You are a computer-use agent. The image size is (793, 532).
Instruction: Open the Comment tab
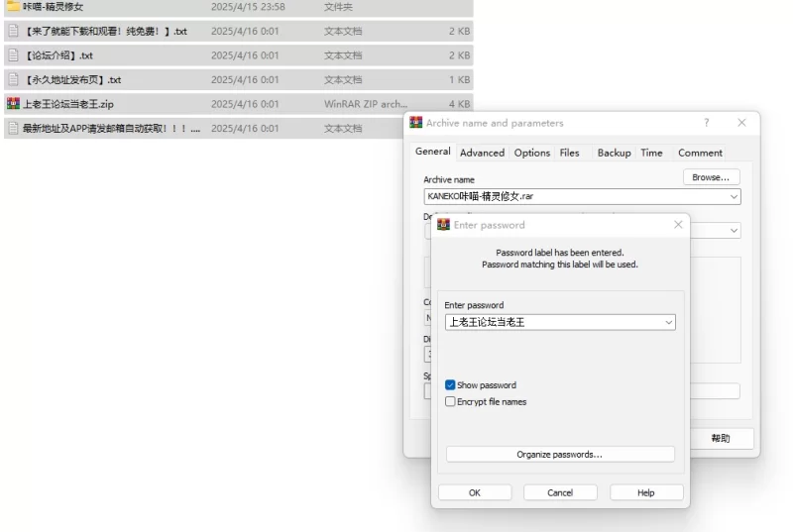click(x=700, y=153)
